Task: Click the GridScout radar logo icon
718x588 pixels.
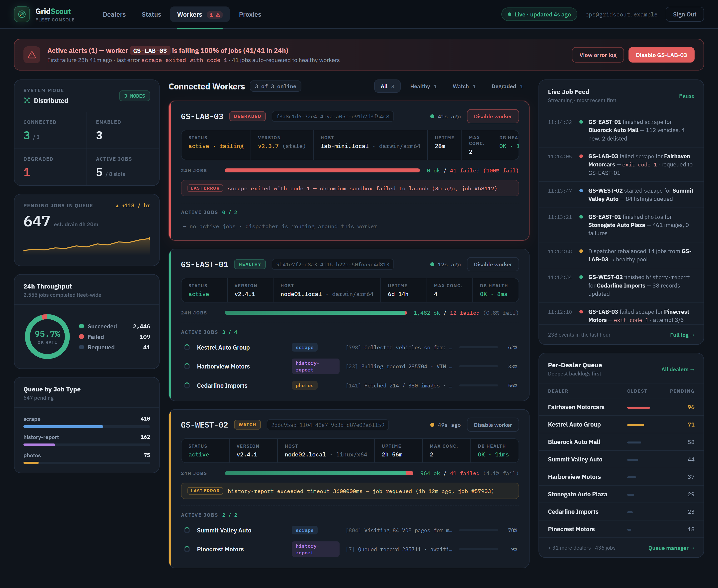Action: point(22,14)
